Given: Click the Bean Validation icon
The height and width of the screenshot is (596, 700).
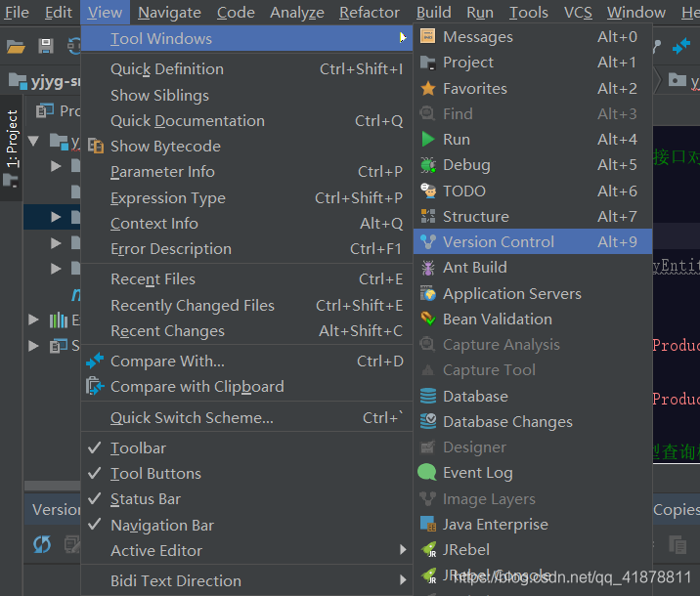Looking at the screenshot, I should (427, 319).
